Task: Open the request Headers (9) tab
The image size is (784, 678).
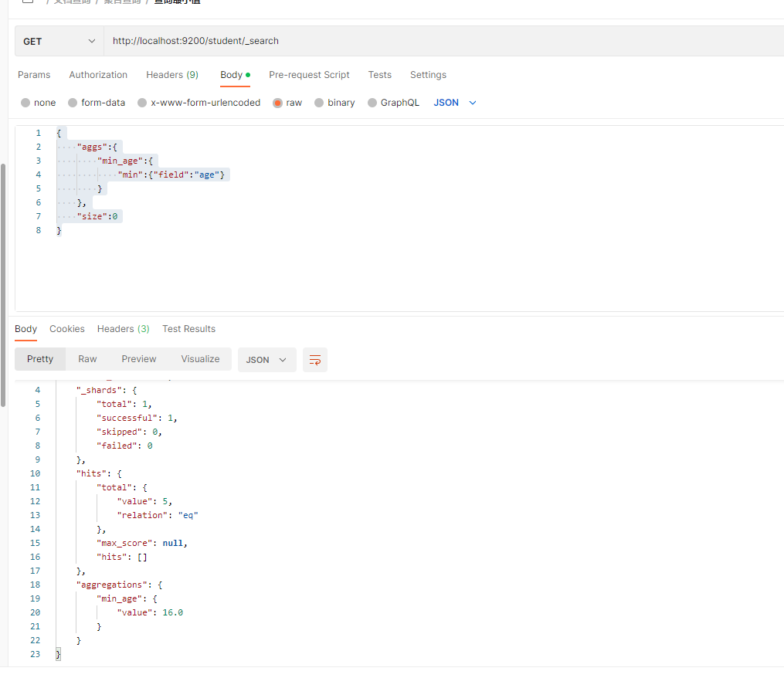Action: pos(172,75)
